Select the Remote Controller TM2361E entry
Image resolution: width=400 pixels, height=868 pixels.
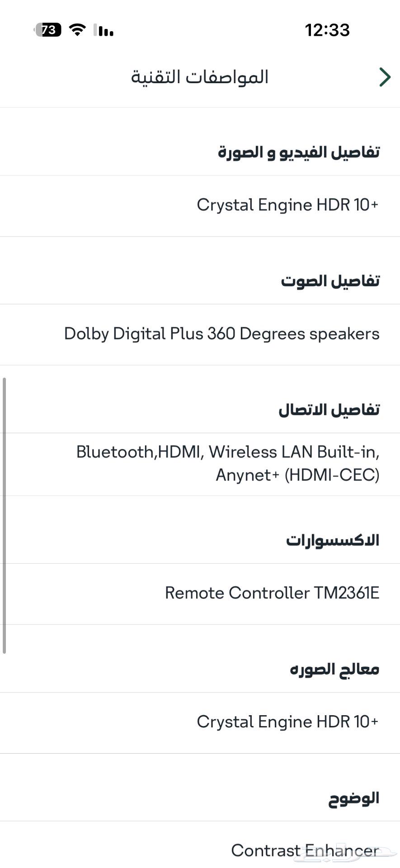click(x=272, y=593)
